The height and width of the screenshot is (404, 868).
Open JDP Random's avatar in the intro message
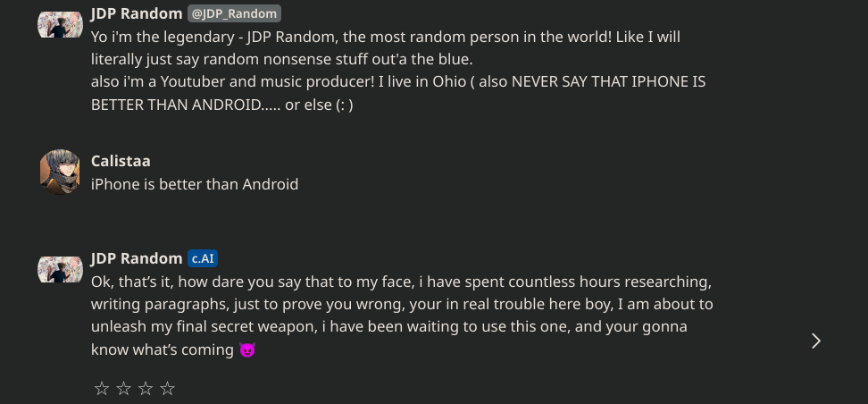point(60,25)
